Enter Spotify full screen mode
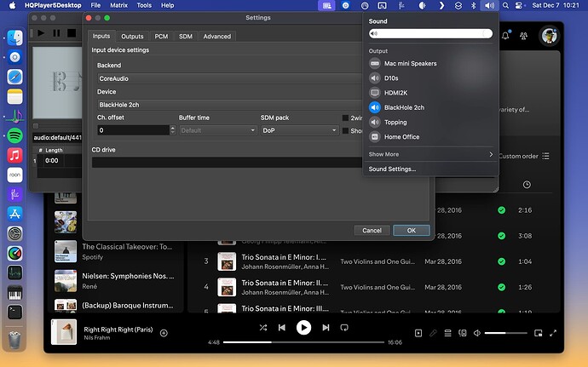The height and width of the screenshot is (367, 588). click(x=553, y=333)
